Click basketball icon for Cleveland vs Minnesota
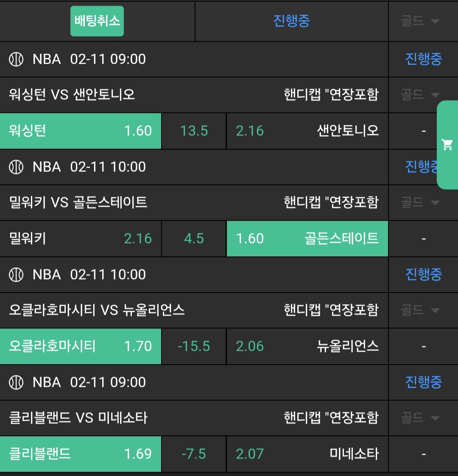This screenshot has height=476, width=458. pyautogui.click(x=16, y=383)
